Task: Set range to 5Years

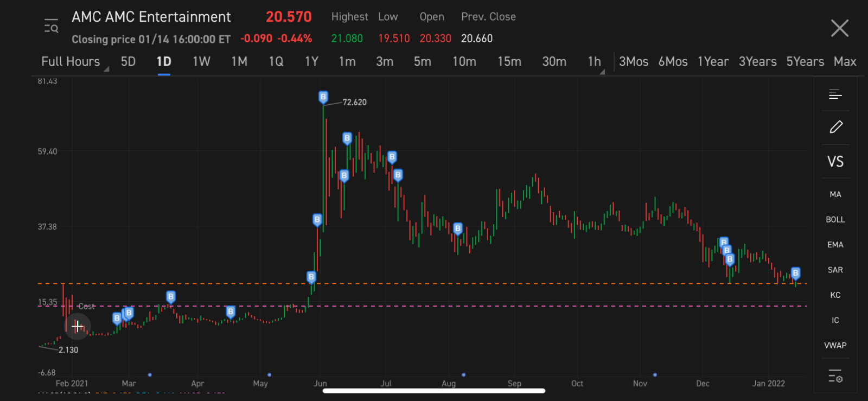Action: pos(805,61)
